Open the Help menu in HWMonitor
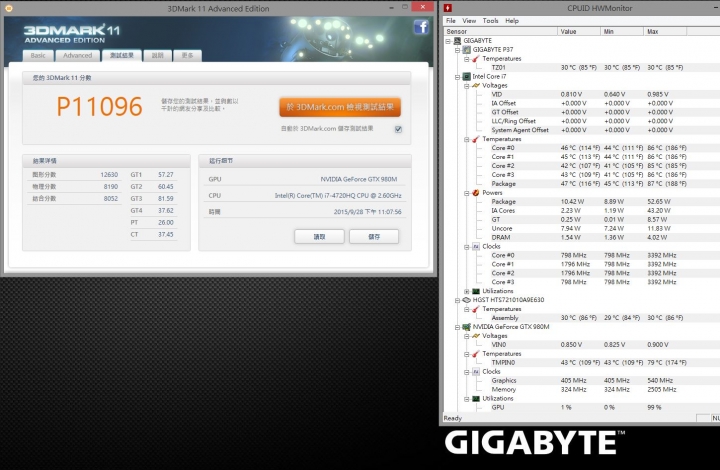The height and width of the screenshot is (470, 720). click(512, 21)
